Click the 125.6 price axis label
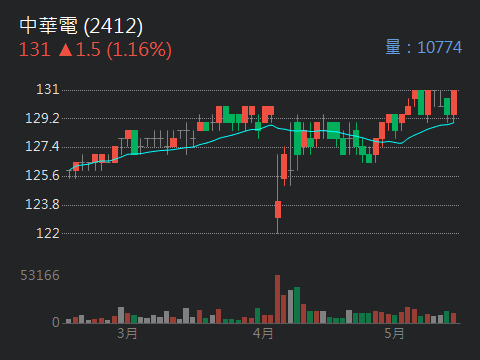This screenshot has height=360, width=480. (43, 175)
